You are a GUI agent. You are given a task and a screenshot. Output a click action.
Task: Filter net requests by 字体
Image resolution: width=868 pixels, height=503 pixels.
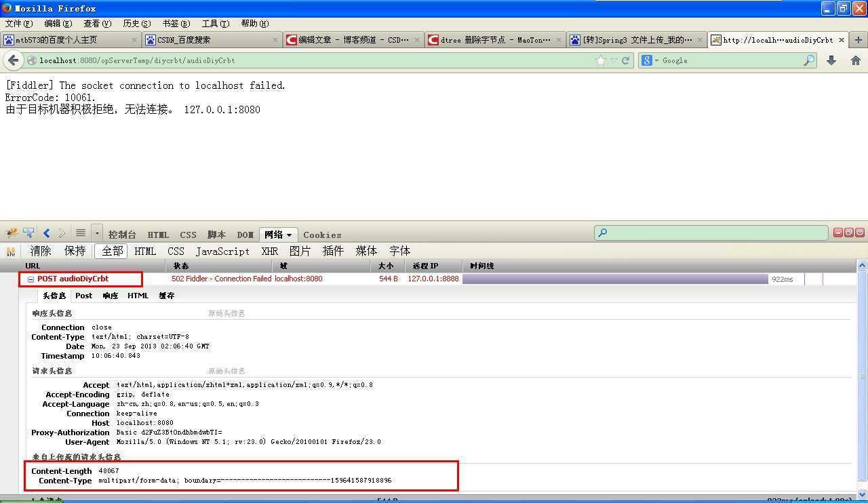point(399,251)
